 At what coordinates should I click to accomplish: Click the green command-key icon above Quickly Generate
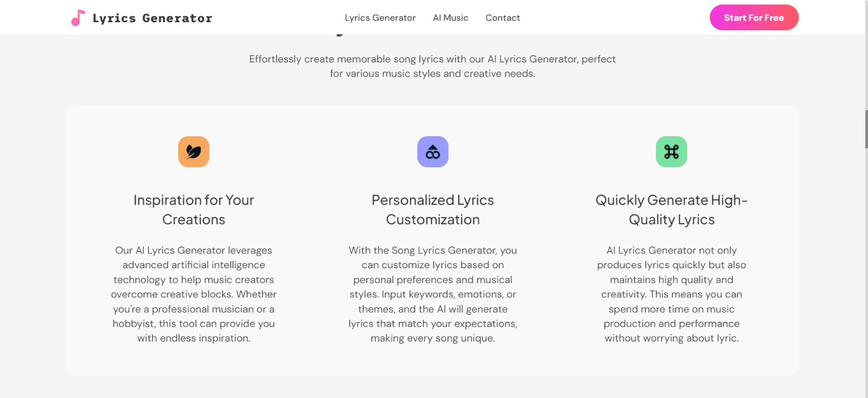click(x=671, y=151)
